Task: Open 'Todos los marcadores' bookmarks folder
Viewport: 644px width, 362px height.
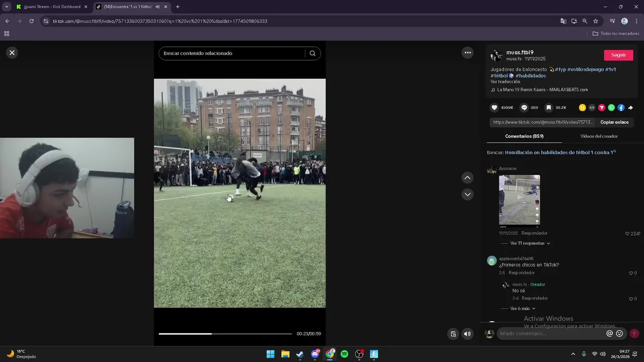Action: 616,34
